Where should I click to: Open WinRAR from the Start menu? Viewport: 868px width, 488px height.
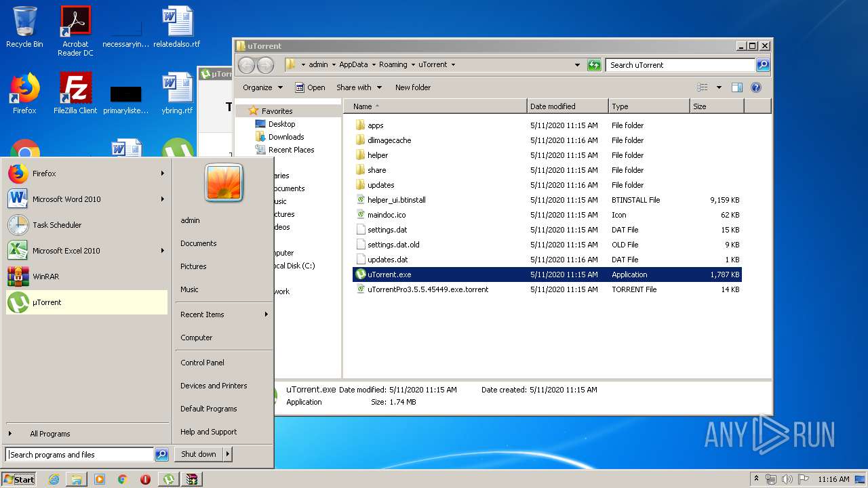(86, 277)
